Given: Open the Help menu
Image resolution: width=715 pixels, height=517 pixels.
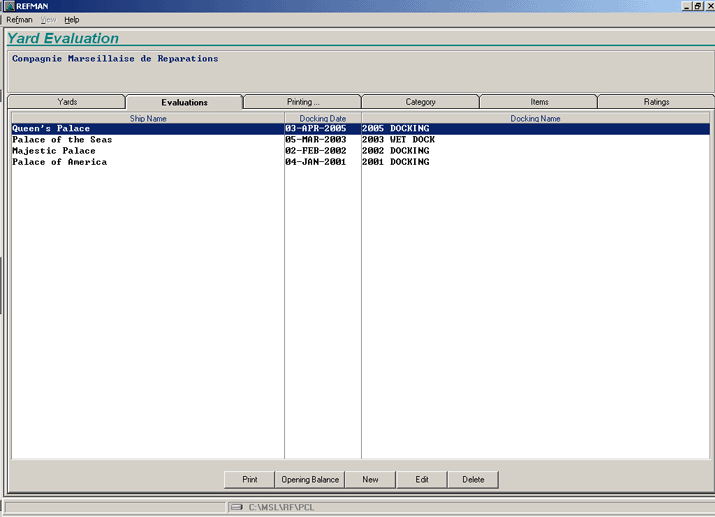Looking at the screenshot, I should [71, 20].
